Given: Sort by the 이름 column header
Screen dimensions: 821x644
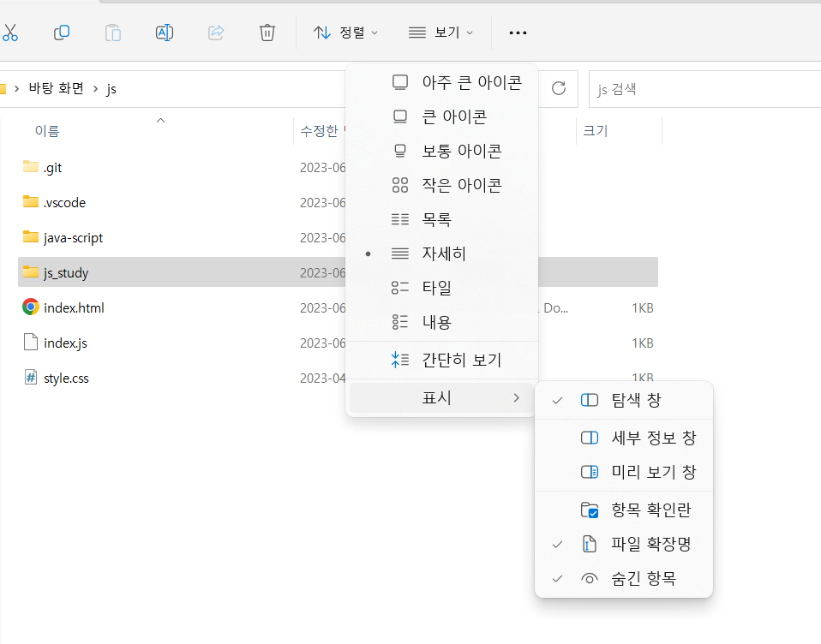Looking at the screenshot, I should click(47, 131).
